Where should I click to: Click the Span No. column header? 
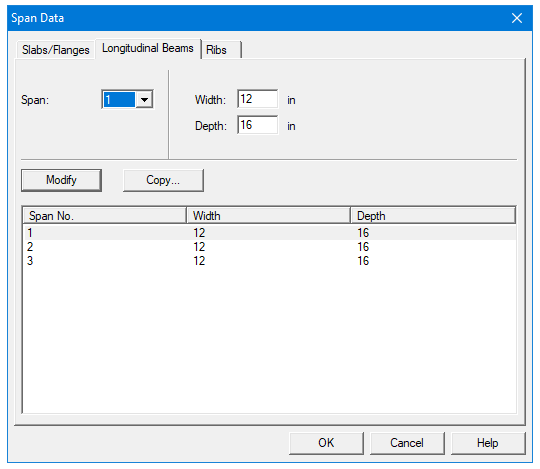click(105, 216)
